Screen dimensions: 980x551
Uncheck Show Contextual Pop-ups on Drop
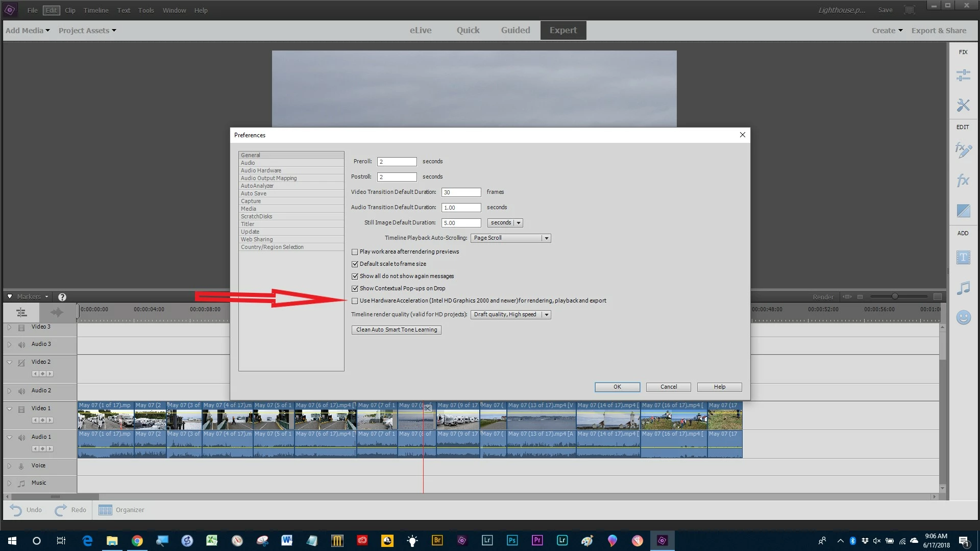355,289
